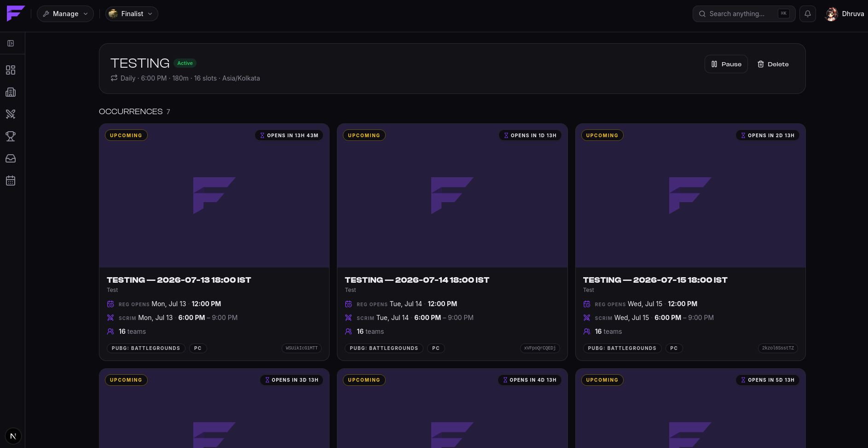Click the Asia/Kolkata schedule text
Image resolution: width=868 pixels, height=448 pixels.
tap(241, 78)
